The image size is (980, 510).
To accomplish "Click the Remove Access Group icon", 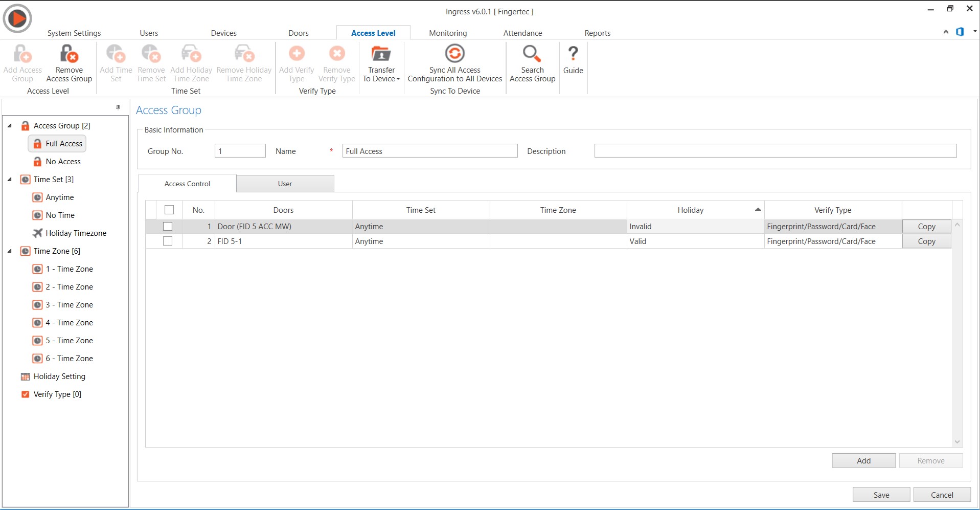I will (x=69, y=54).
